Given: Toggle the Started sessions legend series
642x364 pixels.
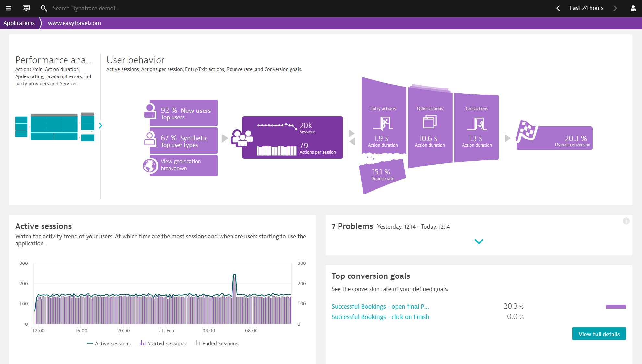Looking at the screenshot, I should [163, 343].
